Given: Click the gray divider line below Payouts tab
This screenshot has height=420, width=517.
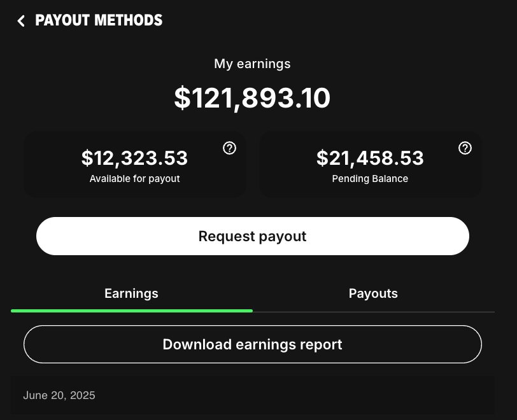Looking at the screenshot, I should 373,312.
